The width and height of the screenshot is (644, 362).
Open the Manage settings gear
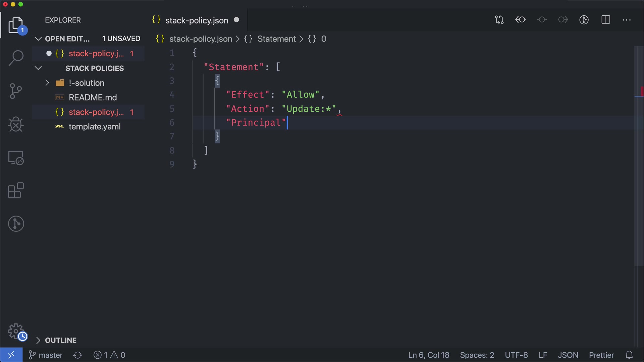coord(16,331)
